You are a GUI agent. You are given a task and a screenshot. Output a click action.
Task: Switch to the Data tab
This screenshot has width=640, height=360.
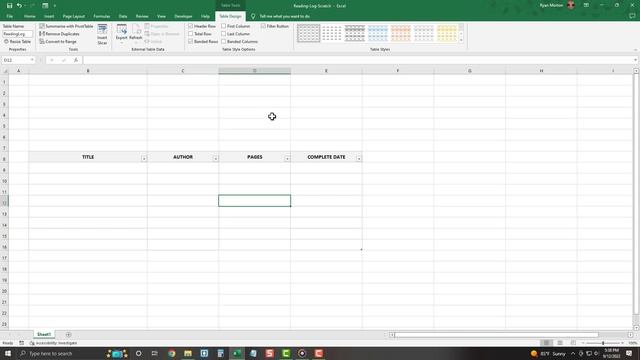123,16
